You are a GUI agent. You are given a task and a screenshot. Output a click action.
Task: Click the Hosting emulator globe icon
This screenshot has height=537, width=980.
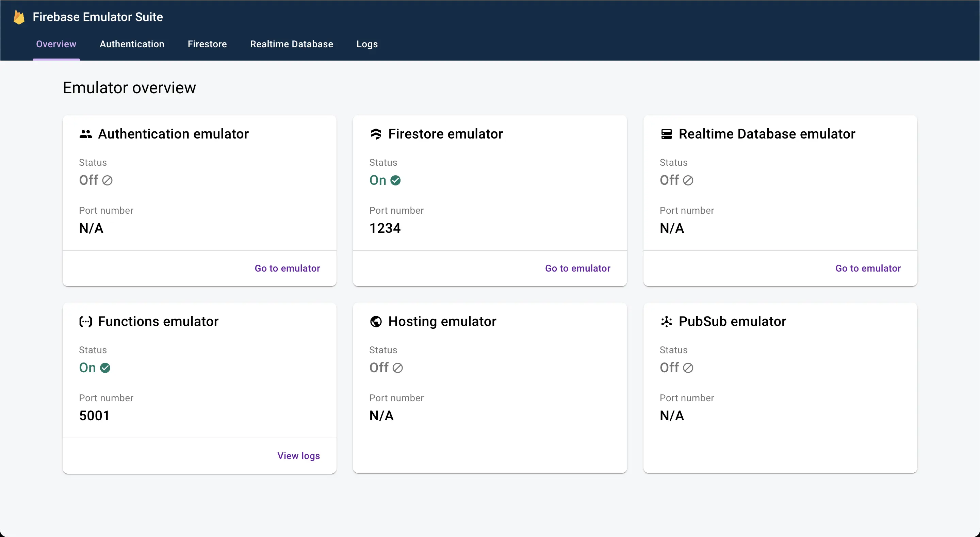(376, 321)
